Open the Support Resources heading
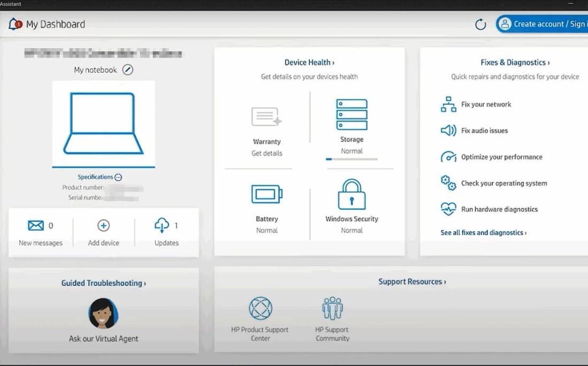Screen dimensions: 588x366 (x=412, y=281)
